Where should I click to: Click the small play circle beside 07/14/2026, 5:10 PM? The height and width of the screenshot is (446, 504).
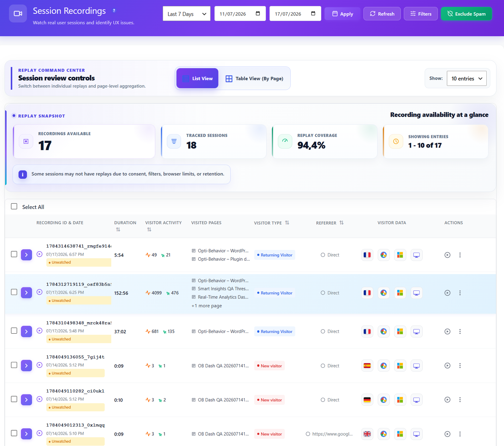click(39, 433)
